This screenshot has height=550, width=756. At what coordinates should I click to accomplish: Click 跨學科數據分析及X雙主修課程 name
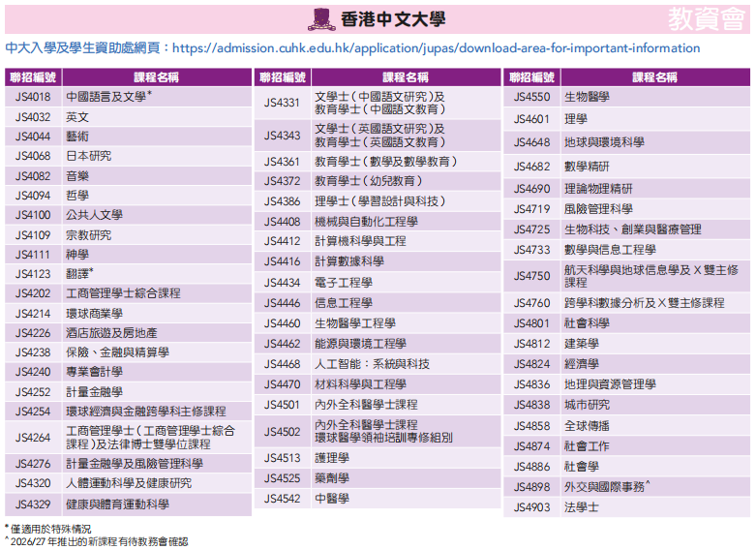tap(645, 303)
